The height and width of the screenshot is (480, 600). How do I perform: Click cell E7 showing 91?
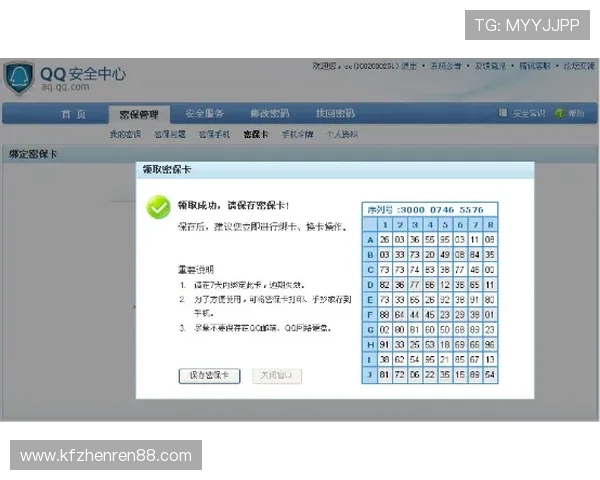tap(474, 300)
